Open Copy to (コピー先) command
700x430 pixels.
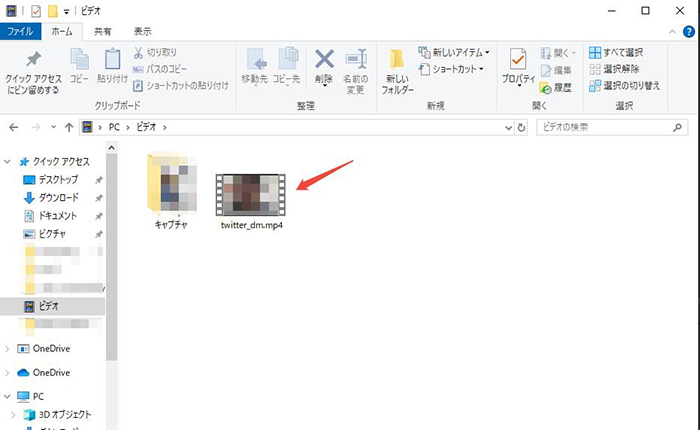pyautogui.click(x=287, y=66)
